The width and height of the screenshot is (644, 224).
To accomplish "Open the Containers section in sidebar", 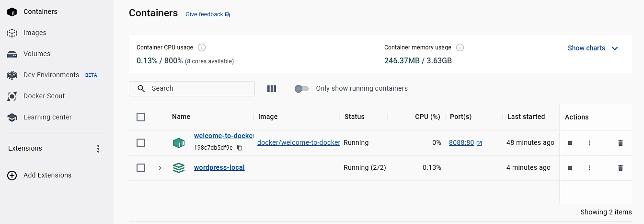I will tap(40, 12).
